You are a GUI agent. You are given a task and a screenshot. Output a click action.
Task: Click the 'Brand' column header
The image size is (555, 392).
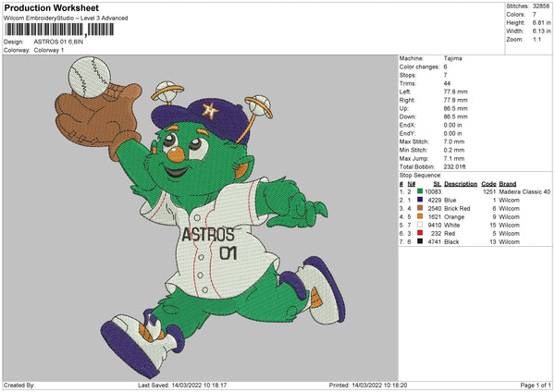(x=508, y=184)
